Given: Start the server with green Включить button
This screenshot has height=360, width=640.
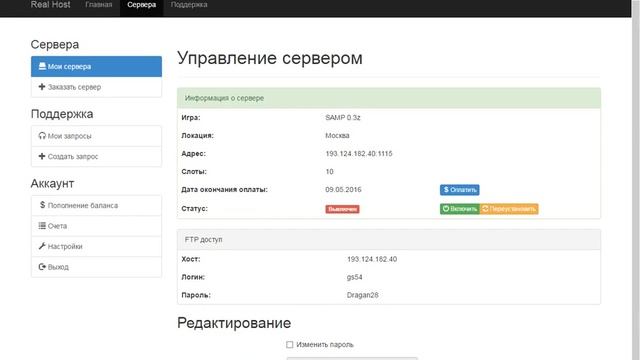Looking at the screenshot, I should [460, 209].
